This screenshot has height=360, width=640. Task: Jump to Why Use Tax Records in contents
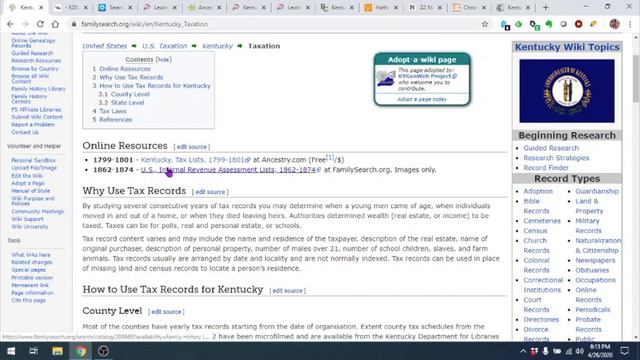click(131, 77)
